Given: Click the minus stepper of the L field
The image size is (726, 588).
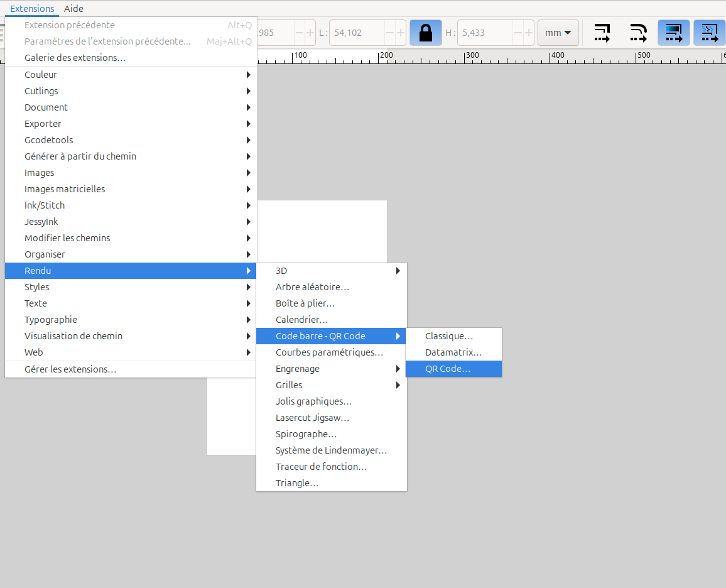Looking at the screenshot, I should click(x=390, y=33).
